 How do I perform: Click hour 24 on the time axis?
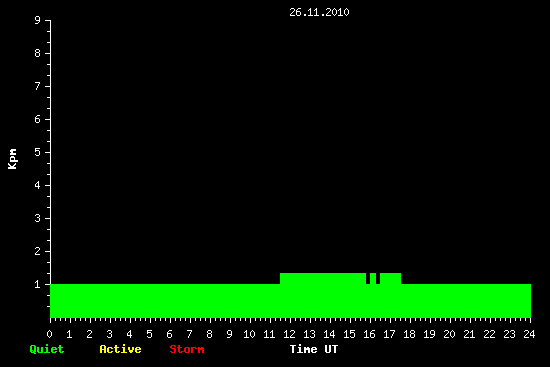(529, 334)
